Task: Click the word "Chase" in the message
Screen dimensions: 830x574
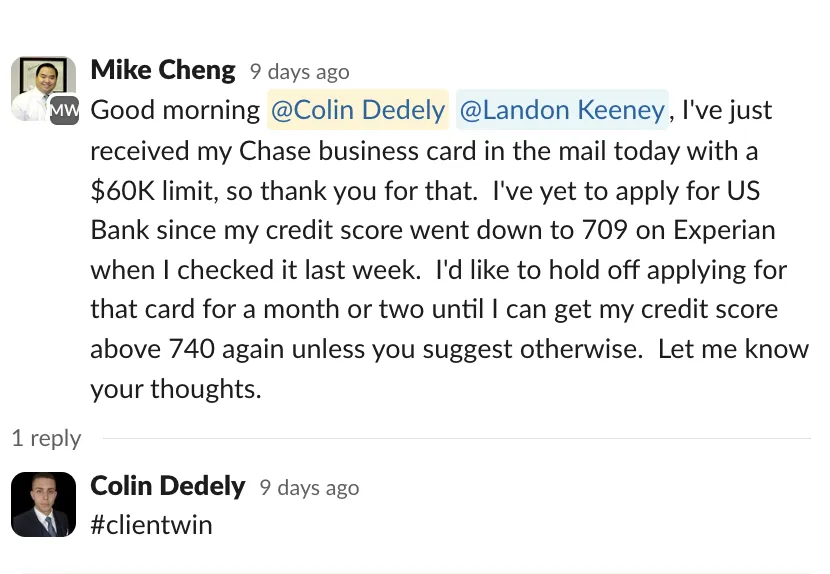Action: coord(273,151)
